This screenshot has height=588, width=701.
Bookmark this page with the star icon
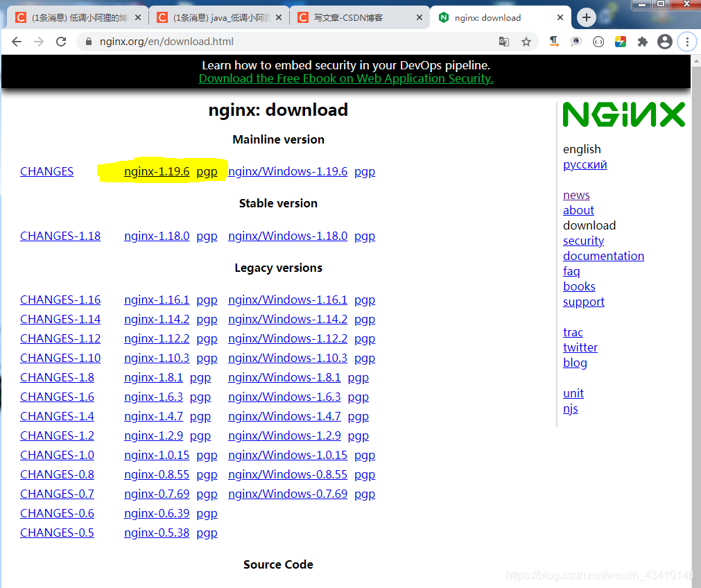[526, 42]
